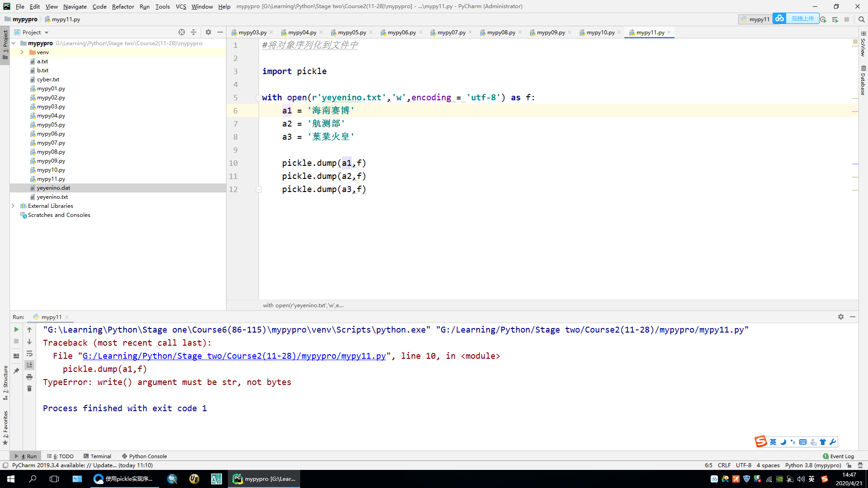
Task: Open the File menu
Action: pos(20,6)
